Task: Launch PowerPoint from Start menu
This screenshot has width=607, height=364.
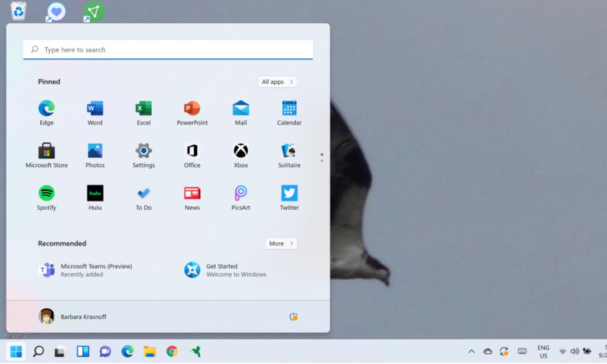Action: point(192,113)
